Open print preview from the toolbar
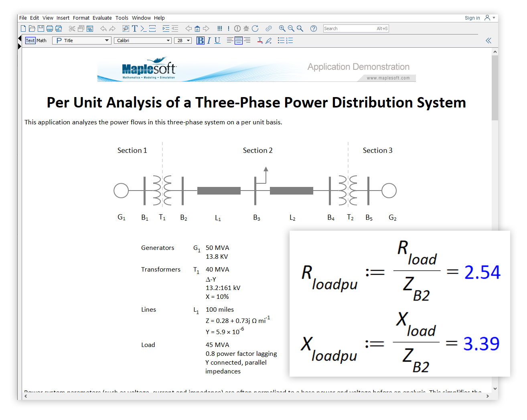Viewport: 527px width, 420px height. tap(59, 28)
